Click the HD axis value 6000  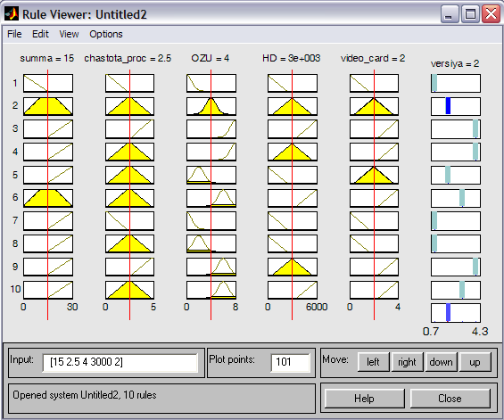click(317, 308)
